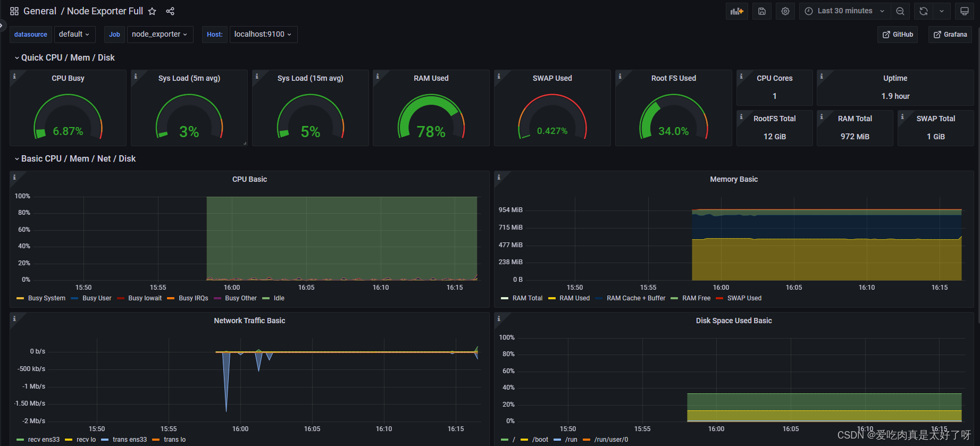Toggle RAM Cache + Buffer series in legend
980x446 pixels.
click(636, 298)
